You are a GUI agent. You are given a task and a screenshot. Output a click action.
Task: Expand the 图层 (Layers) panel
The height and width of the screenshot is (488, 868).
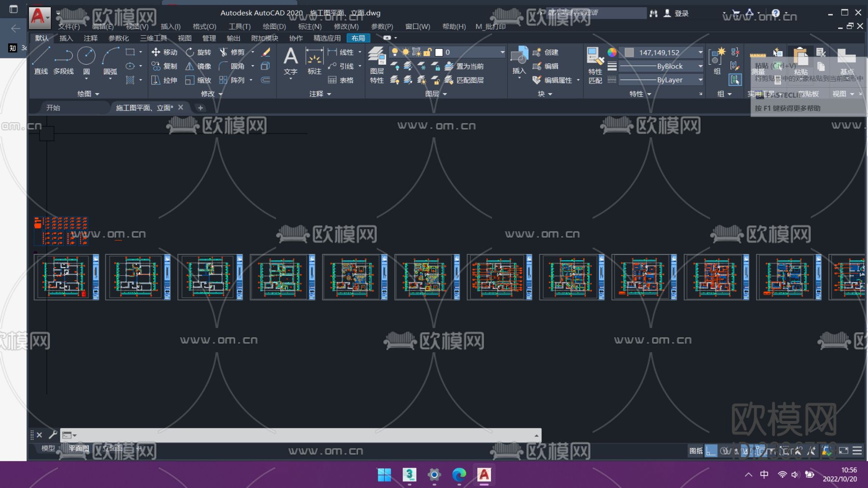click(x=436, y=94)
